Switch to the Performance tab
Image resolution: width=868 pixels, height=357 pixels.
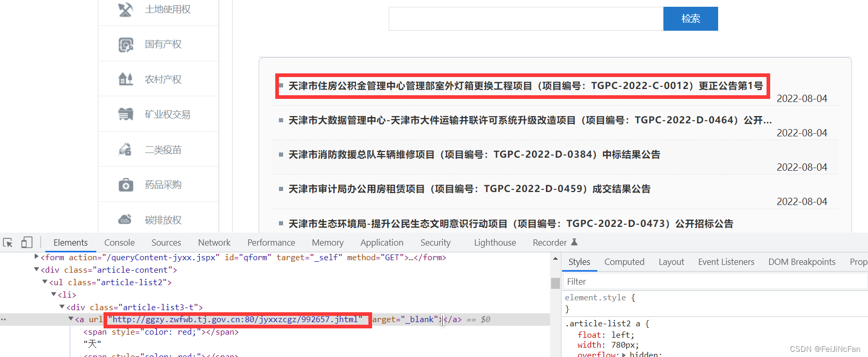271,243
